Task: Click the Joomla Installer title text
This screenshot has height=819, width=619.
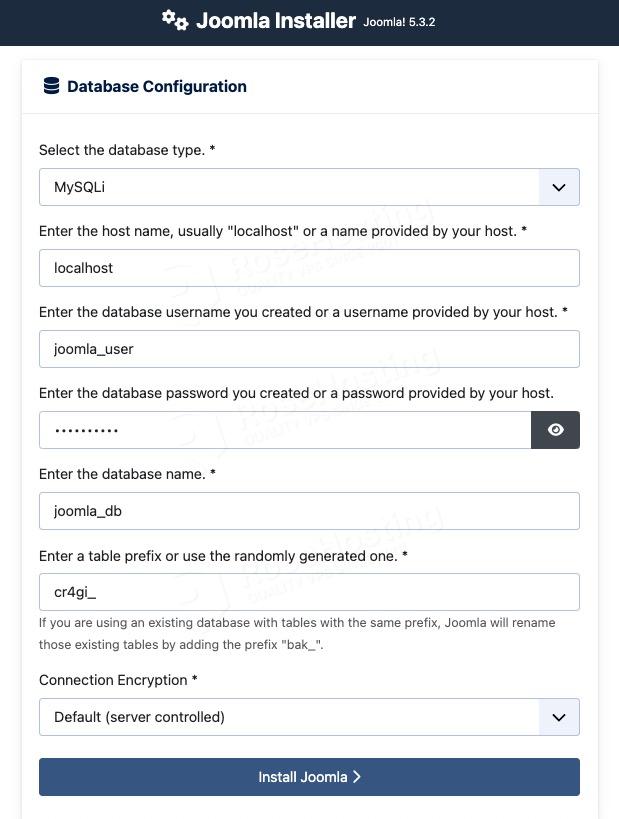Action: [x=275, y=20]
